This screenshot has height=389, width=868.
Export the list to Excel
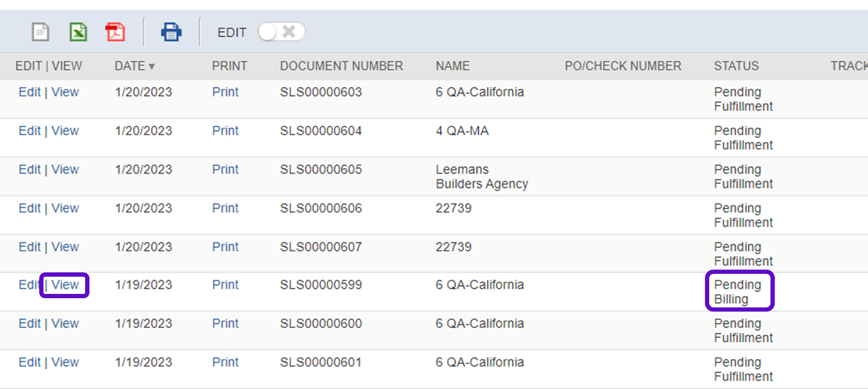78,32
